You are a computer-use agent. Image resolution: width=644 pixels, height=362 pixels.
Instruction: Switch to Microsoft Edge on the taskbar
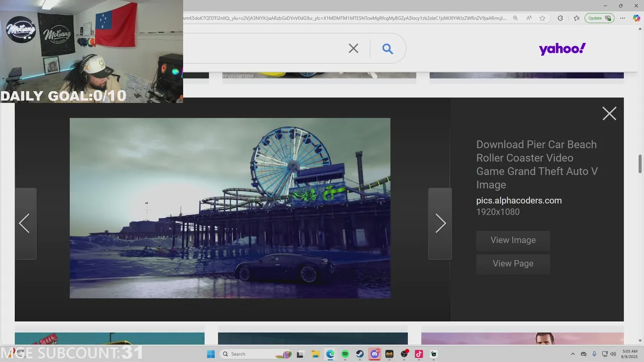coord(330,354)
